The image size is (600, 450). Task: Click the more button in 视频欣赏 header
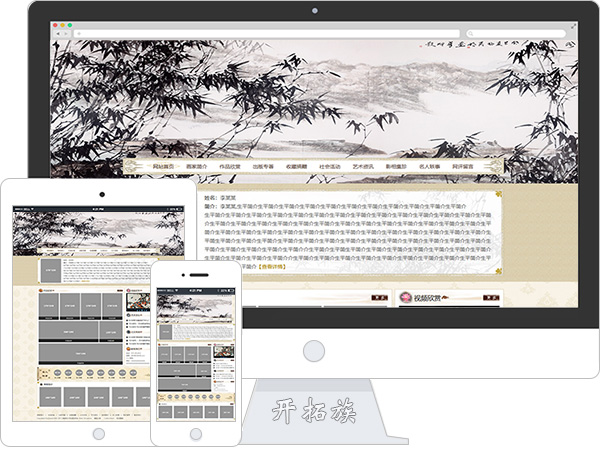tap(491, 297)
